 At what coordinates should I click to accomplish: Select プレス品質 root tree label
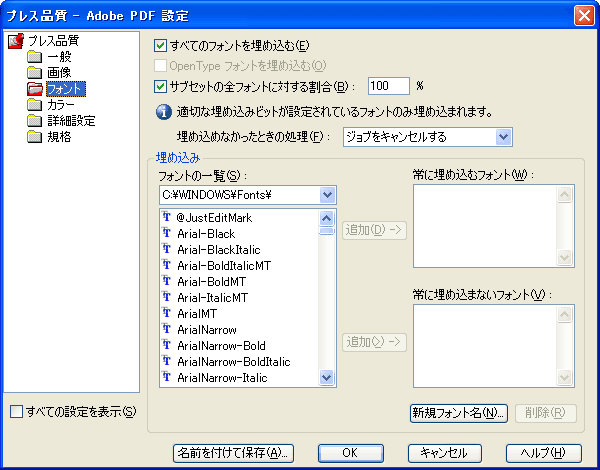click(x=54, y=41)
